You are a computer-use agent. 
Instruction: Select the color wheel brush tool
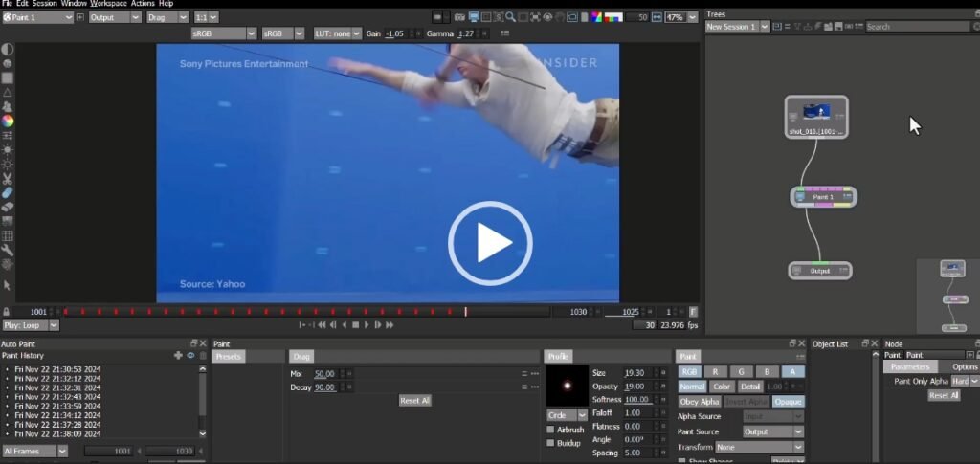pyautogui.click(x=7, y=122)
